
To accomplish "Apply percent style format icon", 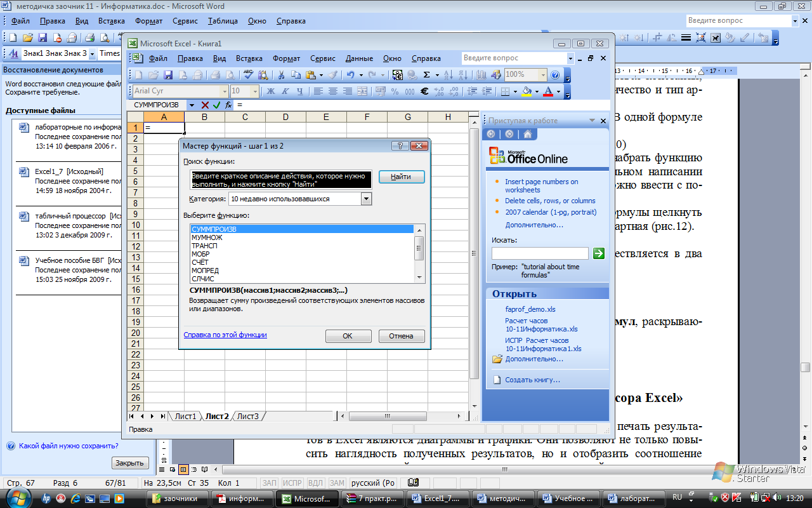I will tap(395, 91).
